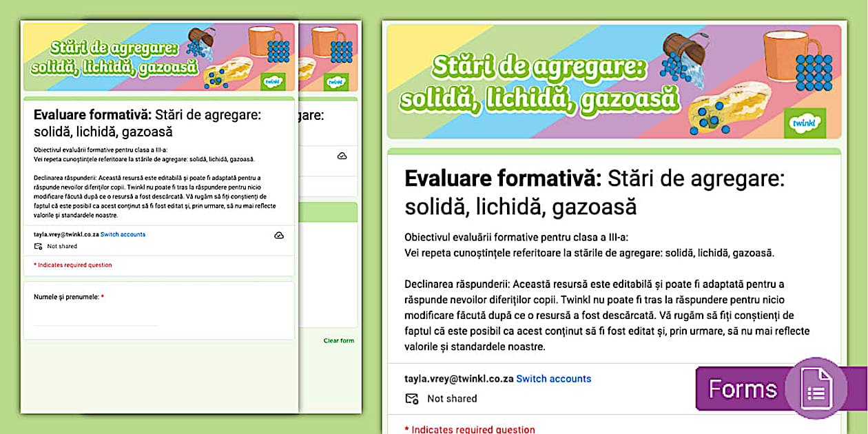868x434 pixels.
Task: Click the purple Forms label text
Action: tap(741, 389)
